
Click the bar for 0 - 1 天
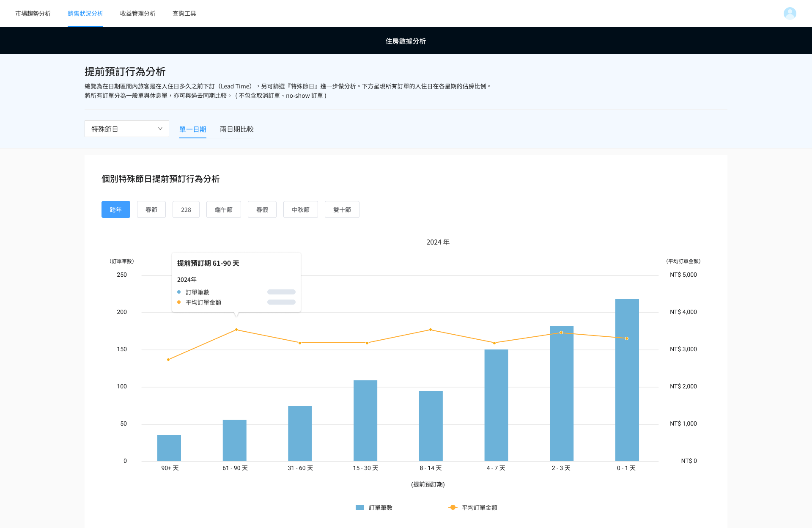[627, 380]
